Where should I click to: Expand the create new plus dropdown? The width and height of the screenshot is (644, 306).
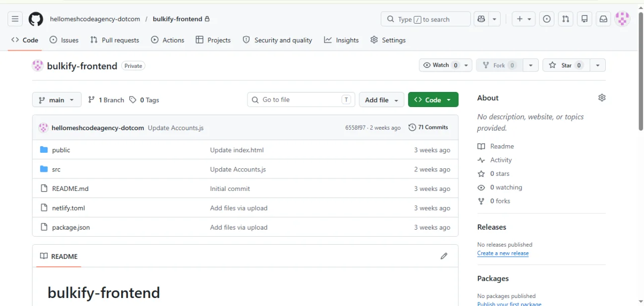524,19
